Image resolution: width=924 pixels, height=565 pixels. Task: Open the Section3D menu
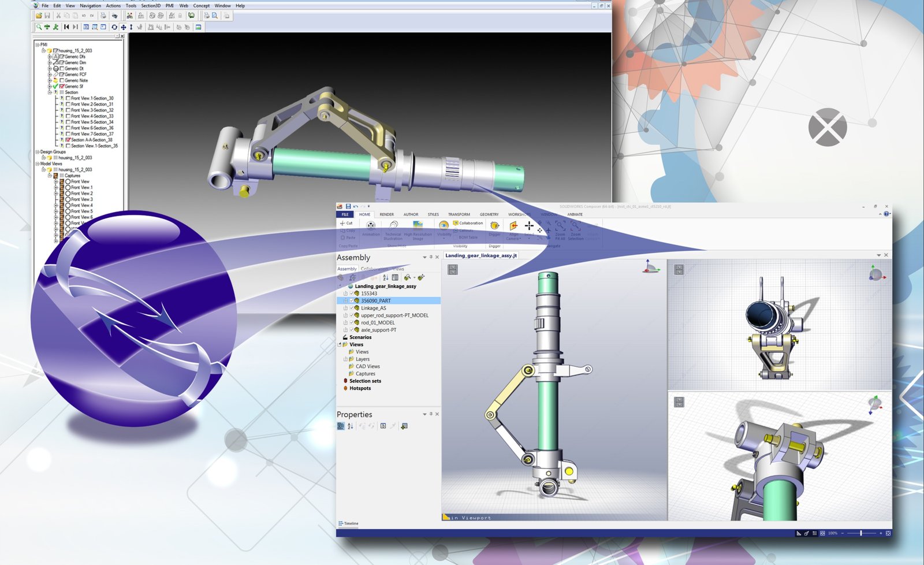click(151, 6)
